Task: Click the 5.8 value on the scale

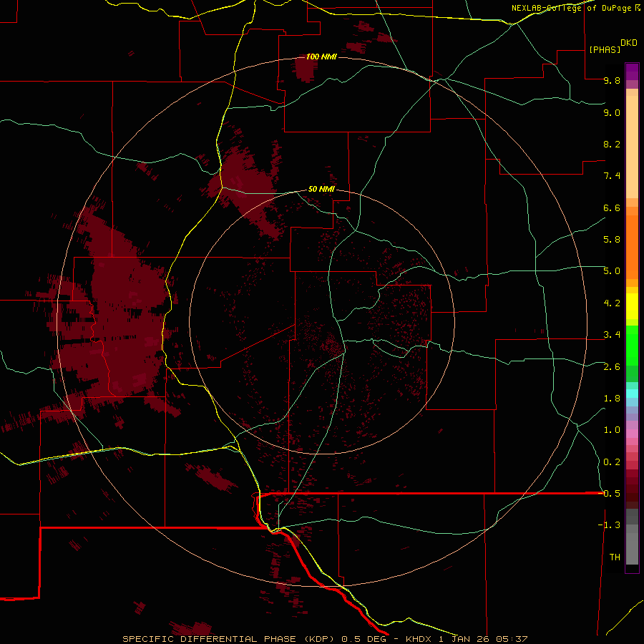Action: 612,240
